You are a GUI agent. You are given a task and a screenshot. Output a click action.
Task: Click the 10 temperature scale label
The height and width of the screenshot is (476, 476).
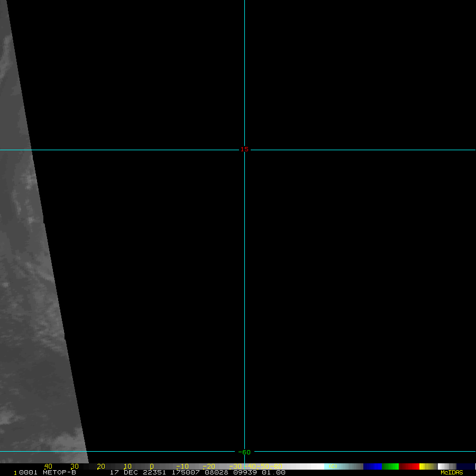click(127, 466)
